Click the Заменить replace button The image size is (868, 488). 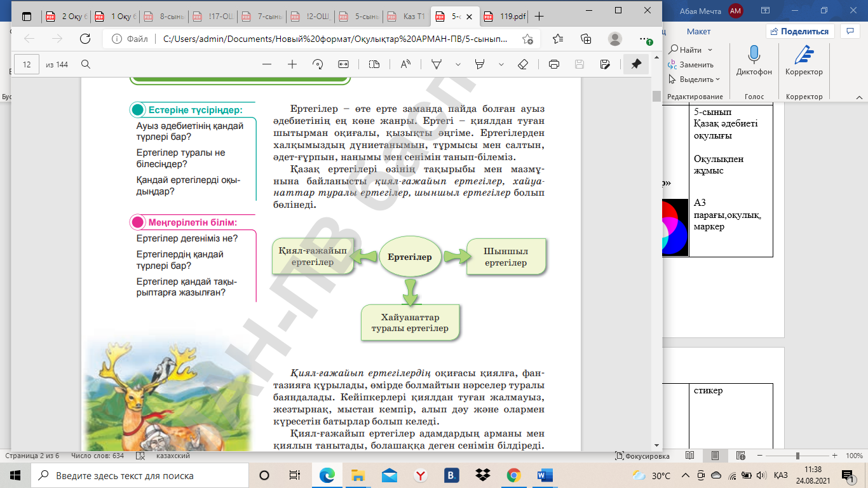[x=696, y=65]
